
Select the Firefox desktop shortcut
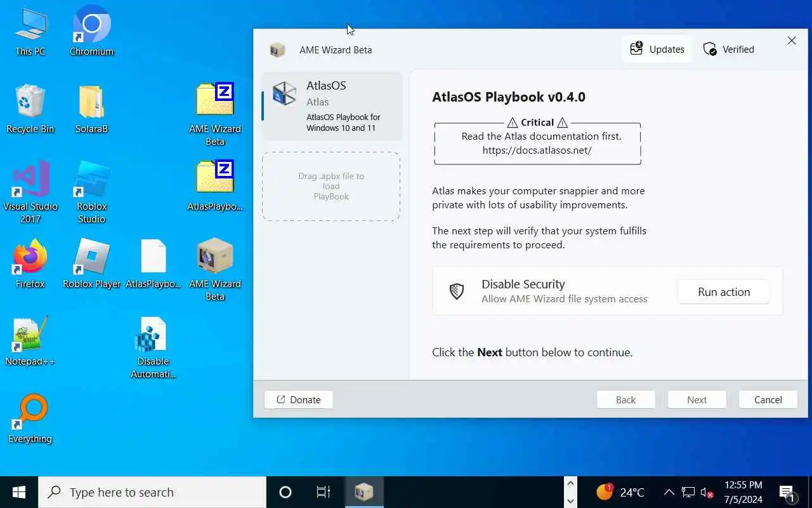pos(30,264)
